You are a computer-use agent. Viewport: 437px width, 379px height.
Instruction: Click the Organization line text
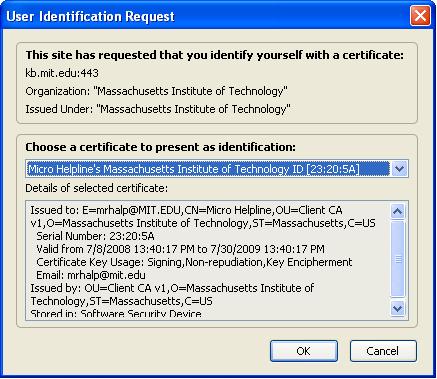coord(156,91)
